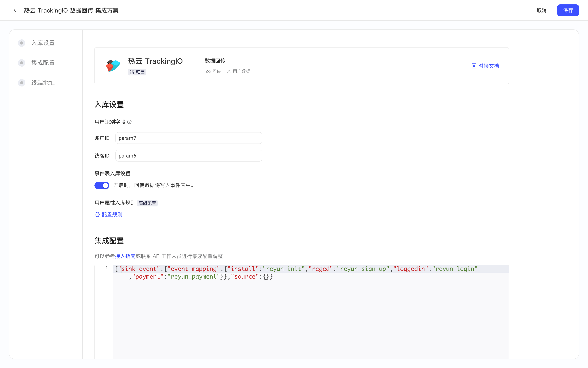The width and height of the screenshot is (588, 368).
Task: Click the 账户ID input field
Action: pyautogui.click(x=189, y=138)
